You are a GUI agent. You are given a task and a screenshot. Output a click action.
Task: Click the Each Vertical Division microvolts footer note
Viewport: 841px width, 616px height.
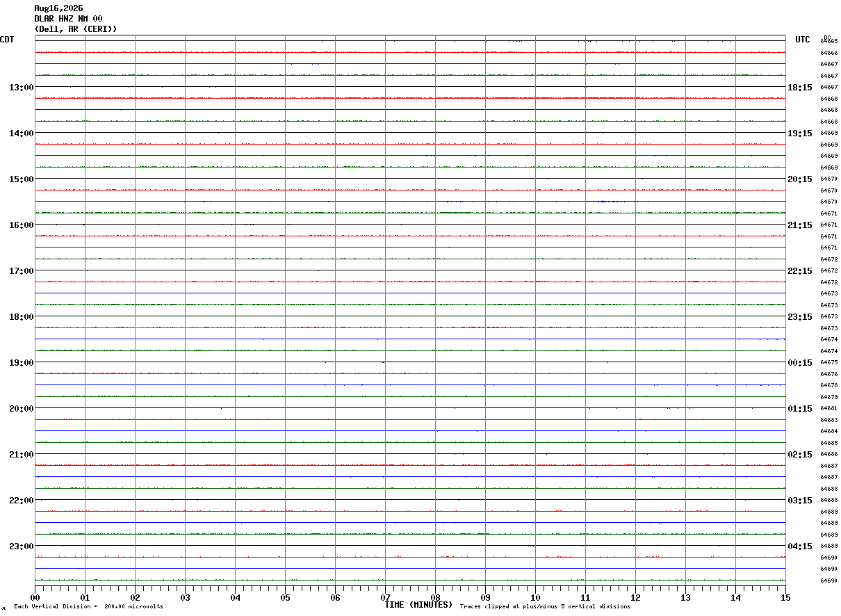tap(88, 607)
